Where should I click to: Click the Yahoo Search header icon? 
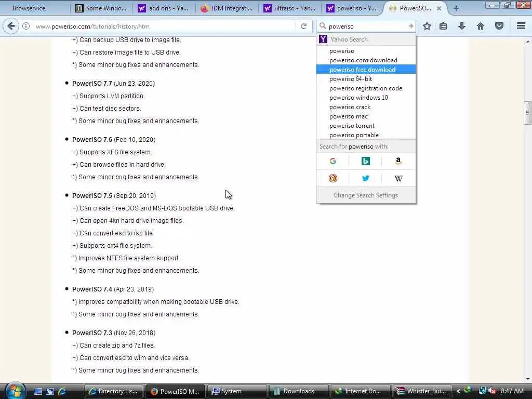323,39
